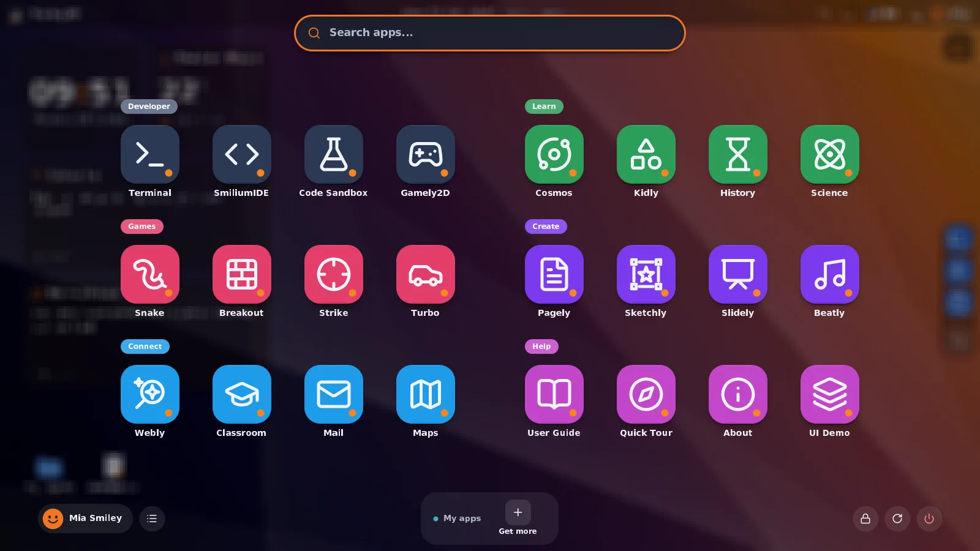Screen dimensions: 980x551
Task: Switch to the list view
Action: 152,519
